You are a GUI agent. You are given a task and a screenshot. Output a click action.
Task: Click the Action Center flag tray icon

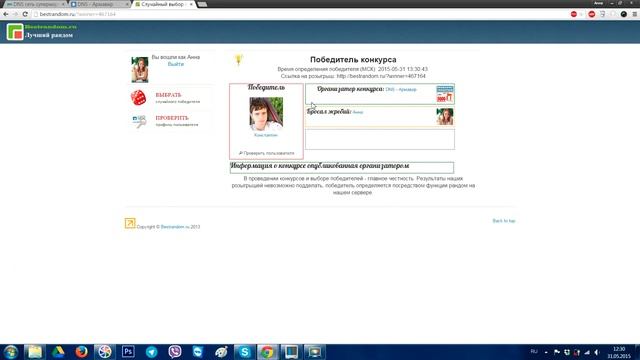click(557, 352)
